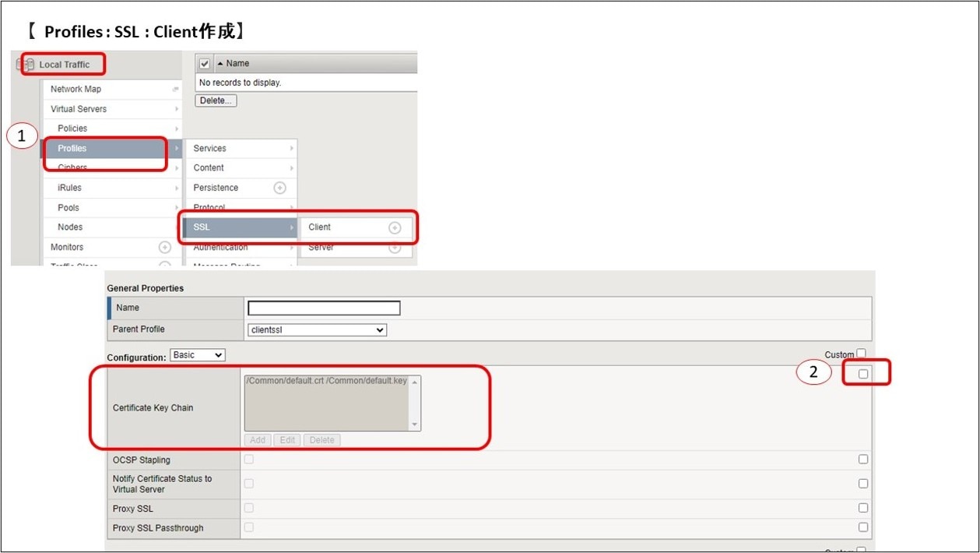The image size is (980, 553).
Task: Check the custom box for OCSP Stapling
Action: (863, 460)
